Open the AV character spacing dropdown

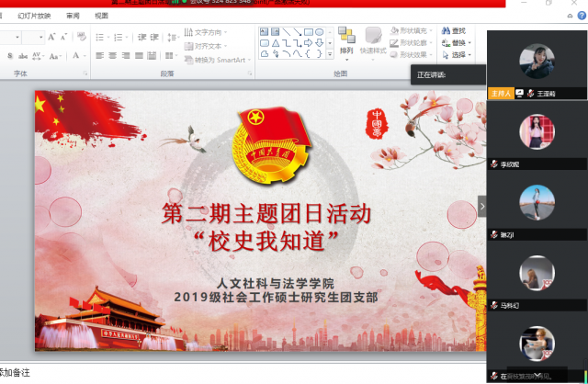[x=39, y=56]
